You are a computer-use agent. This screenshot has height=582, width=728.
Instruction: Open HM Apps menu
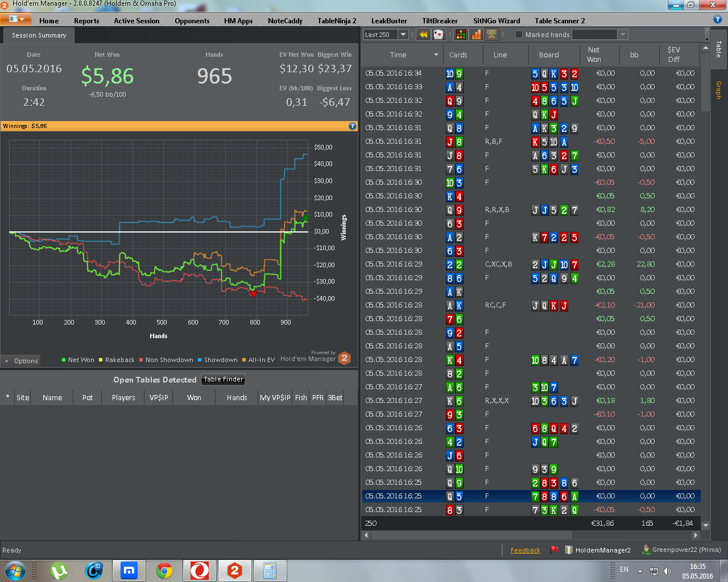238,21
